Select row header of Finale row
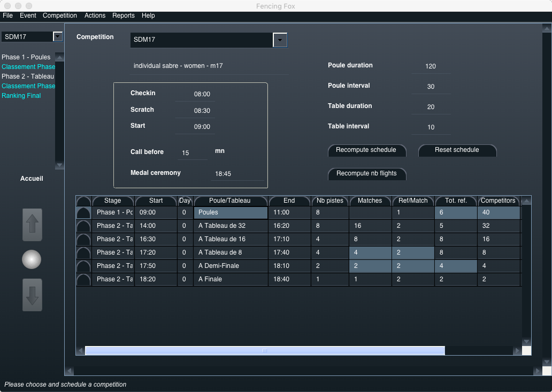552x392 pixels. pyautogui.click(x=83, y=279)
